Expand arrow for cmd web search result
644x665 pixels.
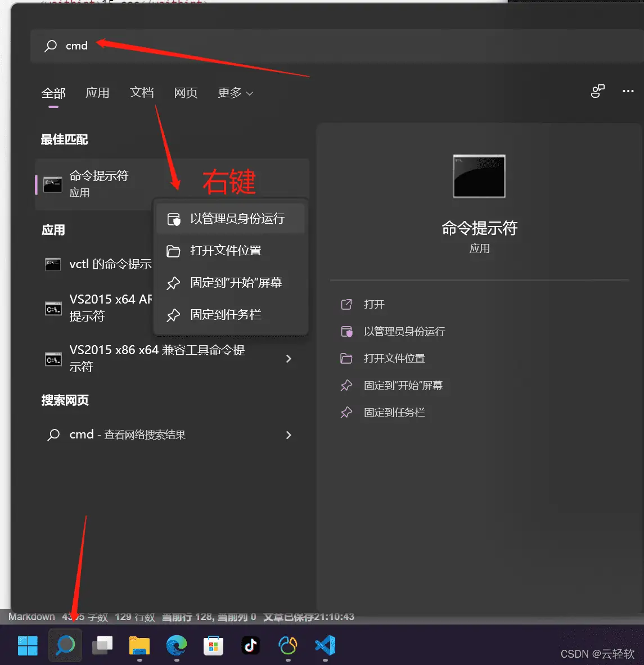[289, 435]
